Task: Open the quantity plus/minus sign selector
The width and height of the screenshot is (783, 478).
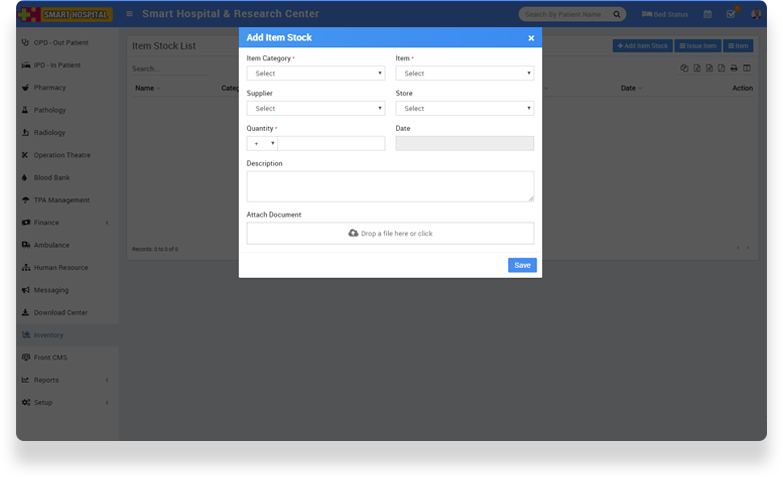Action: 262,143
